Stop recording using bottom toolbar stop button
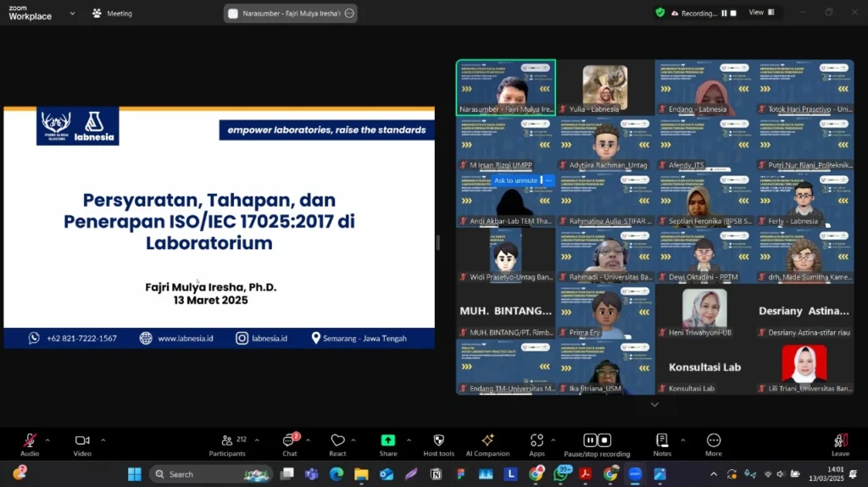Screen dimensions: 868x487 604,440
